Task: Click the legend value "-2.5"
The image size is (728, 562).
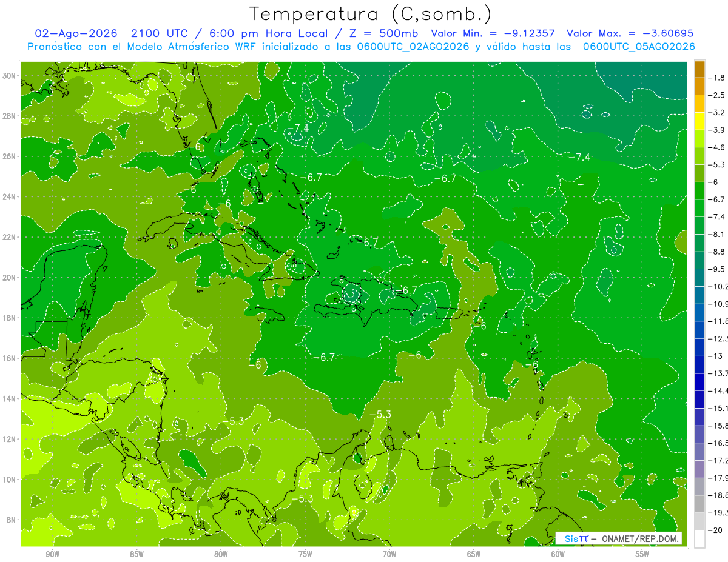Action: click(716, 95)
